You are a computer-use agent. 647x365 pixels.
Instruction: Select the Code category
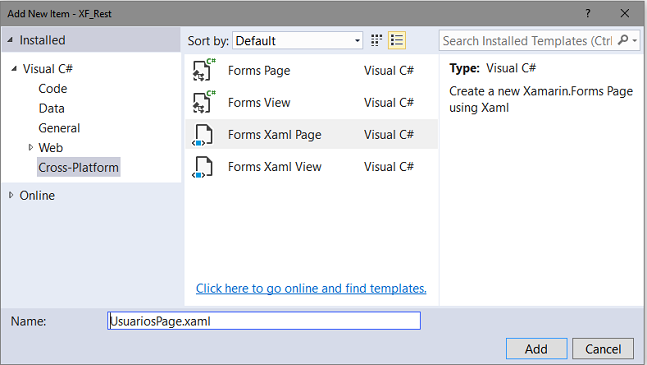click(53, 88)
